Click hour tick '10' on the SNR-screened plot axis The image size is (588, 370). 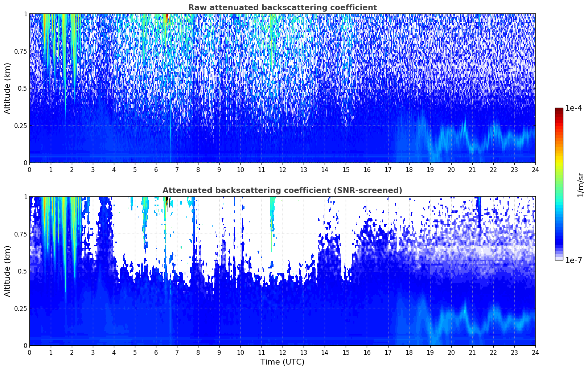pos(240,352)
